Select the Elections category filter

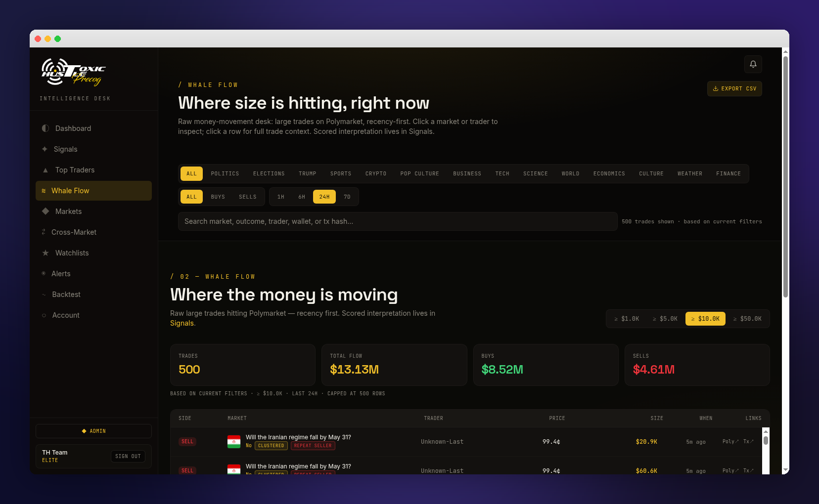(269, 174)
